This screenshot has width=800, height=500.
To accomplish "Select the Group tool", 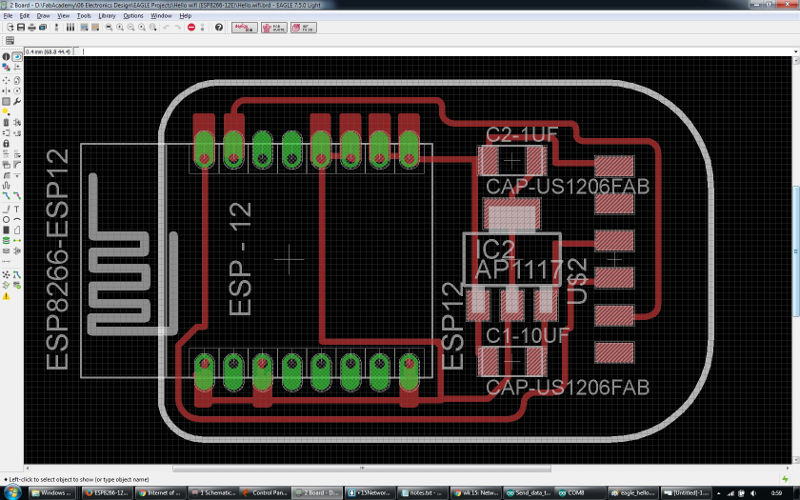I will [x=6, y=101].
